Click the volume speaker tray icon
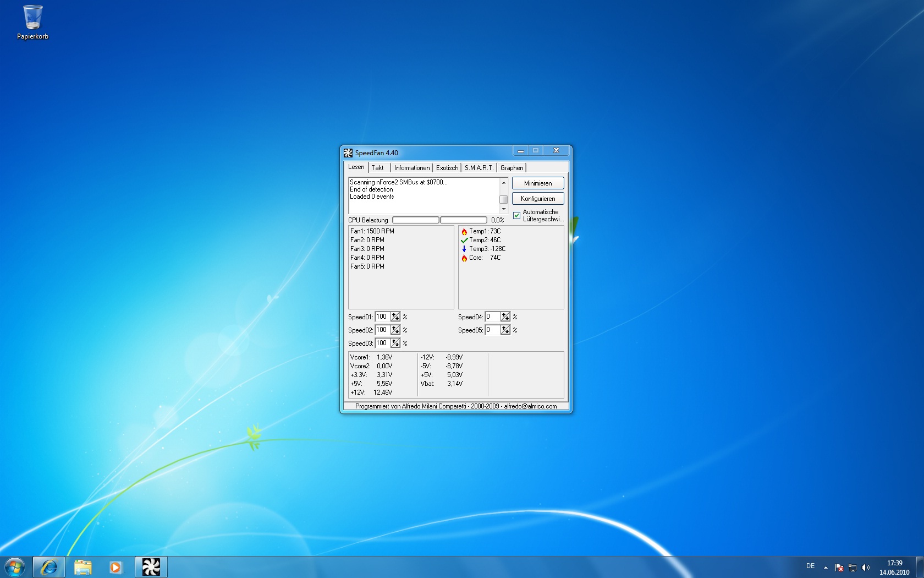Viewport: 924px width, 578px height. pos(866,568)
